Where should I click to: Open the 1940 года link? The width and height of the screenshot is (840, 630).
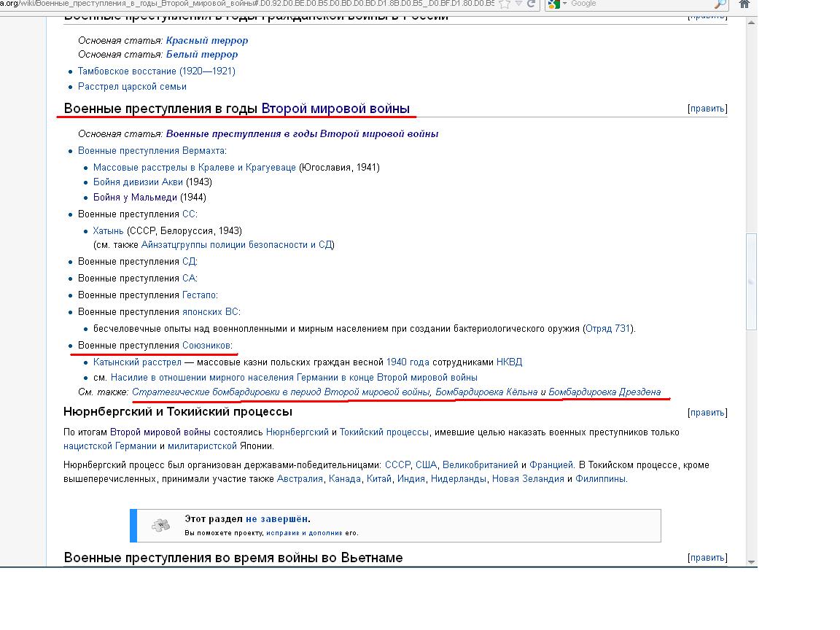408,362
